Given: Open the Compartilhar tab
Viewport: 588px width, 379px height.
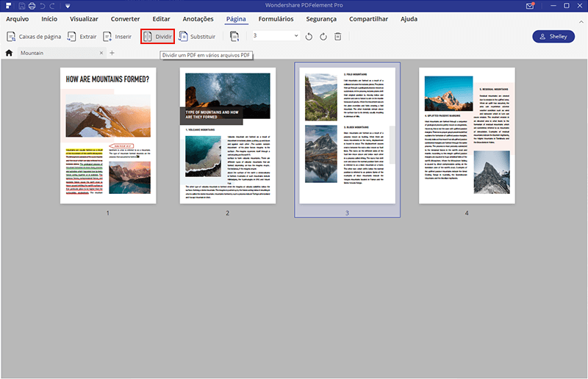Looking at the screenshot, I should pyautogui.click(x=368, y=19).
